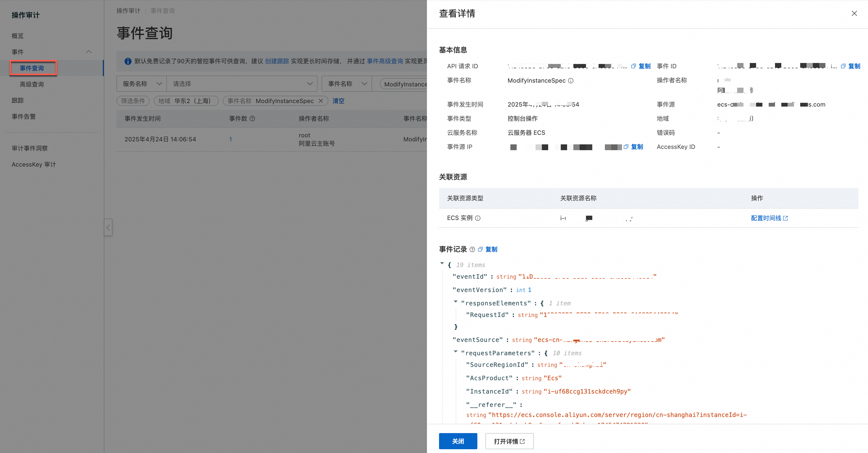Remove the 事件名称 ModifyInstanceSpec filter tag

click(x=321, y=101)
